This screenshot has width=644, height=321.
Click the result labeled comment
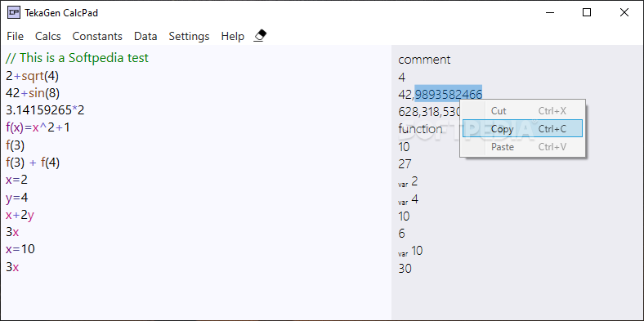coord(424,60)
